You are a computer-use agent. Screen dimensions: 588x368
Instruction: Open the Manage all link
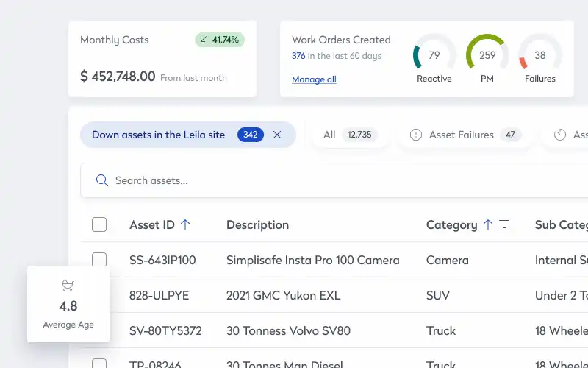click(314, 79)
